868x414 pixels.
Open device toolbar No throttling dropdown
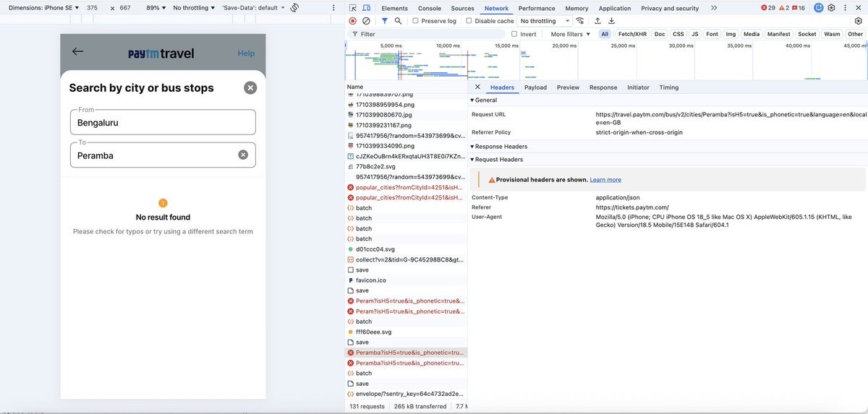click(x=194, y=8)
